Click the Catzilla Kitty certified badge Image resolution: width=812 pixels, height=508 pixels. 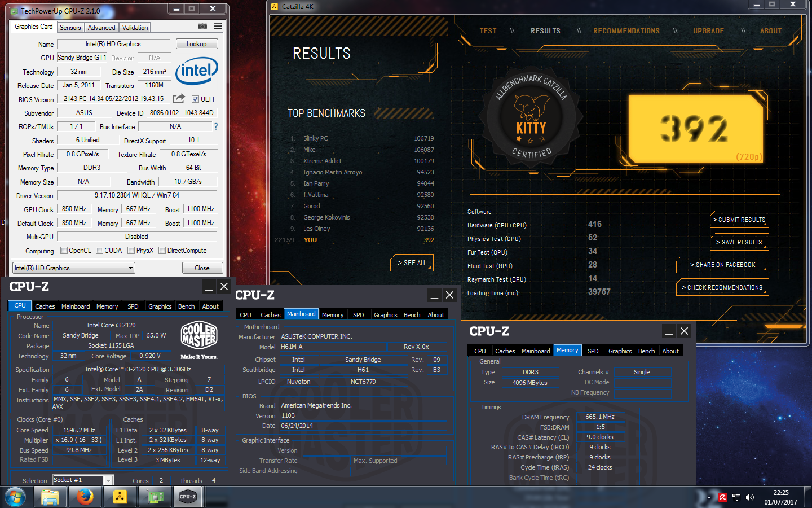(x=531, y=117)
